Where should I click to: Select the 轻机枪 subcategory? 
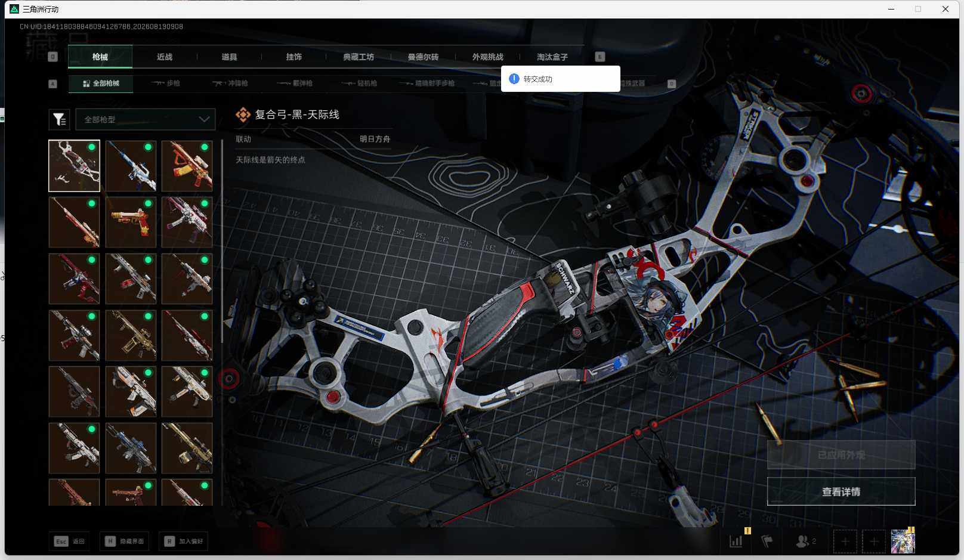(359, 83)
